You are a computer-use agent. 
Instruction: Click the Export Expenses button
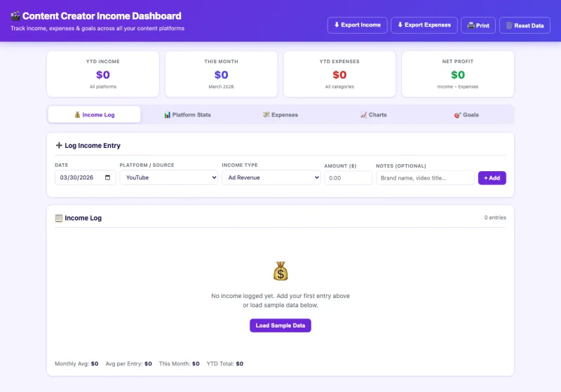click(424, 25)
